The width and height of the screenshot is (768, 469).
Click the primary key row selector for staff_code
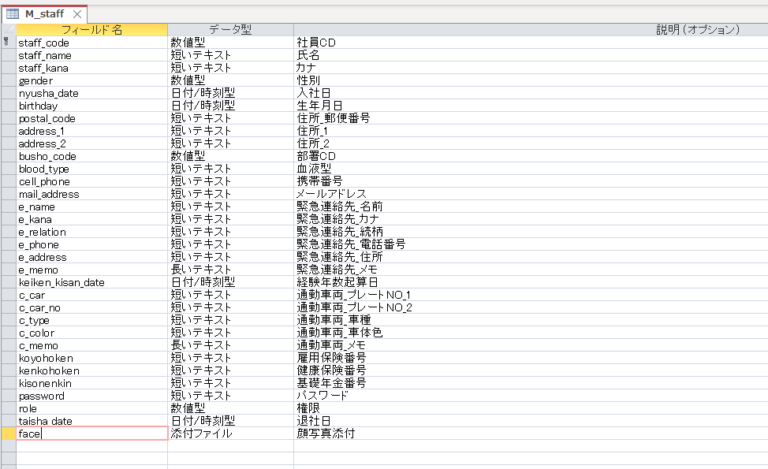(8, 43)
